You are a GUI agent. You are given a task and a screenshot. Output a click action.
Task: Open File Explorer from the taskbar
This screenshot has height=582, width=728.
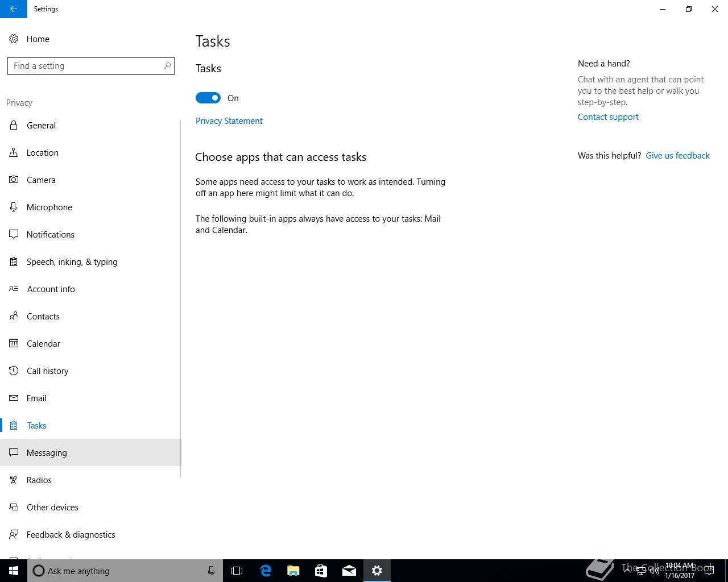point(293,571)
